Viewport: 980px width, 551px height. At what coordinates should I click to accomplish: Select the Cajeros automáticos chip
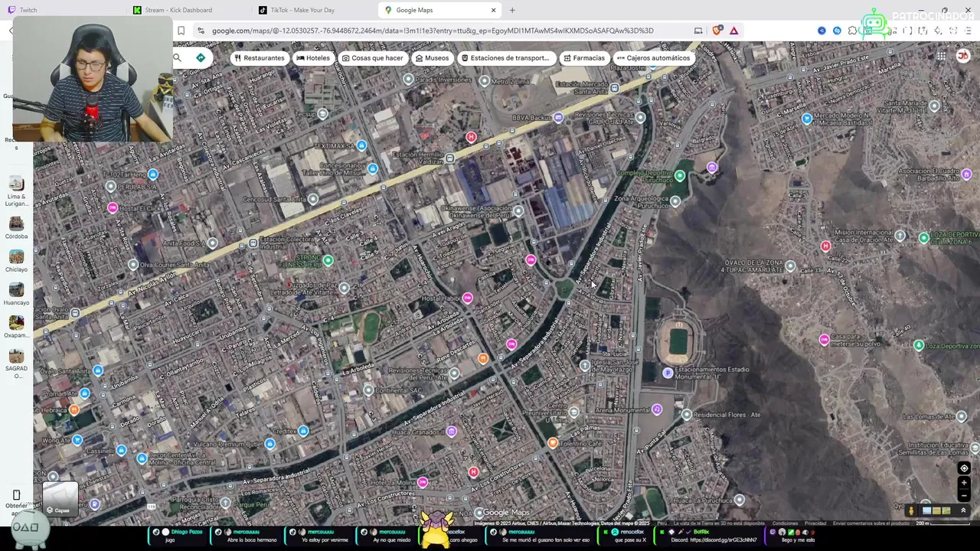pyautogui.click(x=653, y=58)
